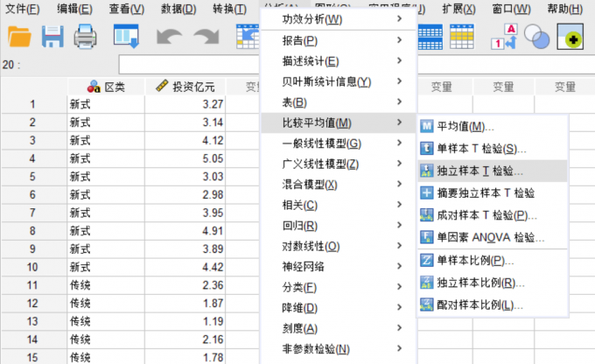Click the cell editor input field
This screenshot has height=364, width=595.
(x=189, y=65)
